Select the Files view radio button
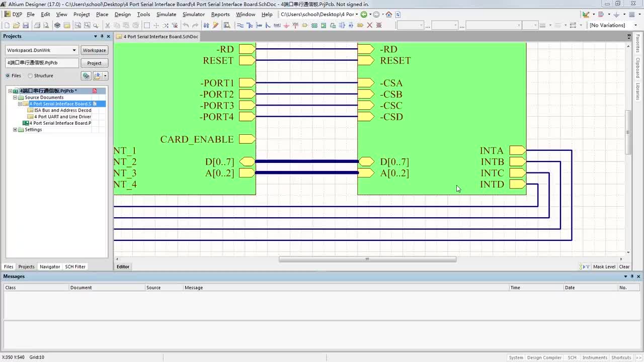The width and height of the screenshot is (644, 362). [8, 76]
